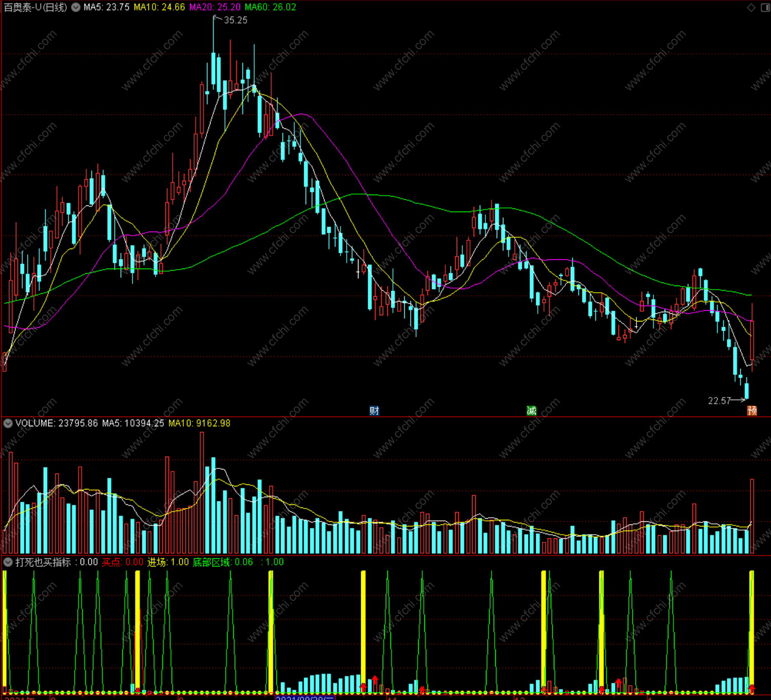Image resolution: width=771 pixels, height=700 pixels.
Task: Click the 22.57 low price label
Action: 719,401
